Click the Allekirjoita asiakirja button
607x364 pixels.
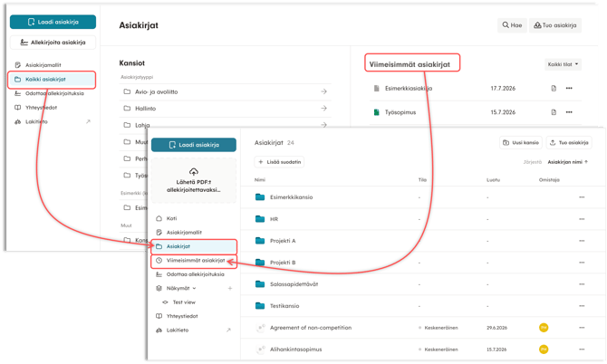(x=53, y=43)
